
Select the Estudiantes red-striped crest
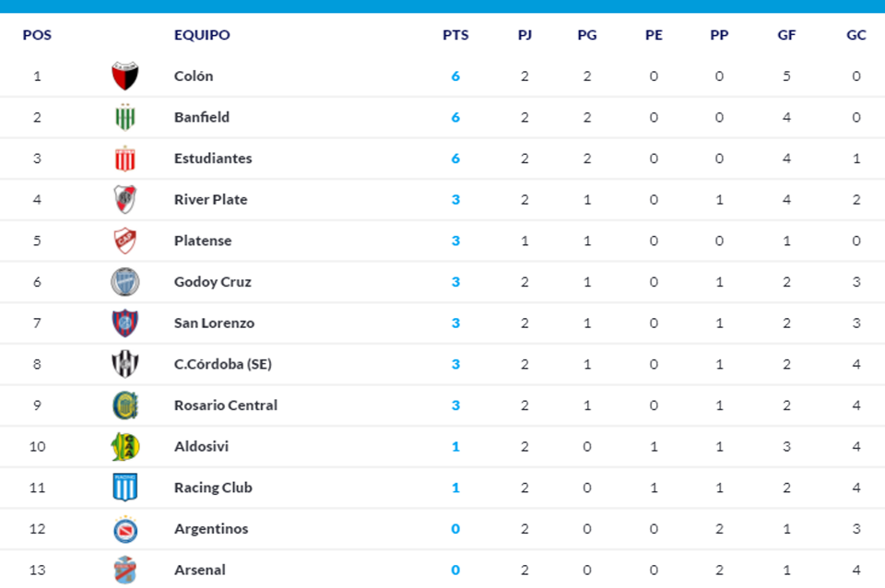coord(124,159)
